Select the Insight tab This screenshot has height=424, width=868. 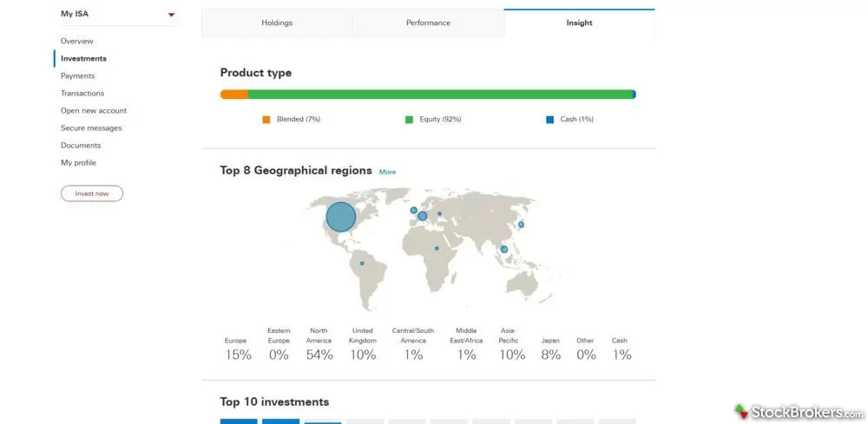pos(579,23)
